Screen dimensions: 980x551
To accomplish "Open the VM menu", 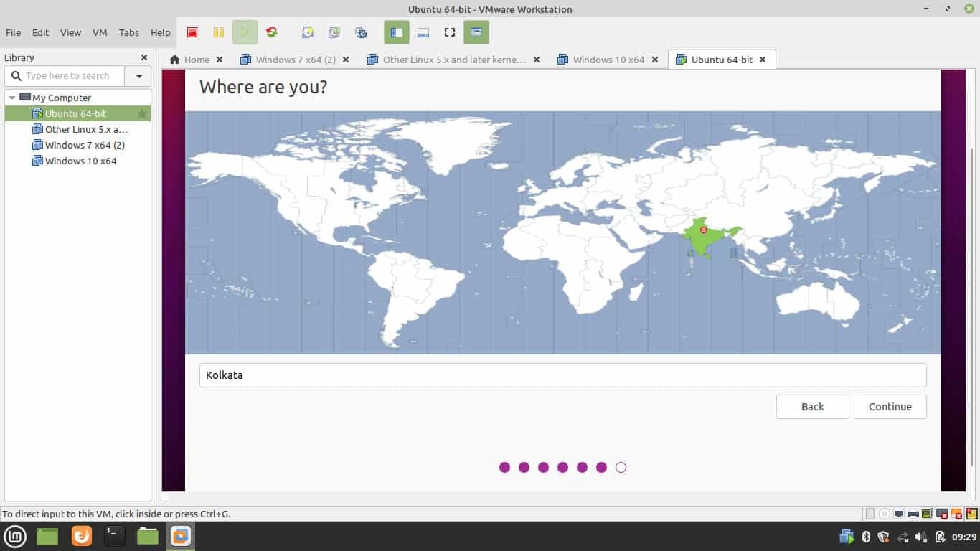I will (x=100, y=32).
